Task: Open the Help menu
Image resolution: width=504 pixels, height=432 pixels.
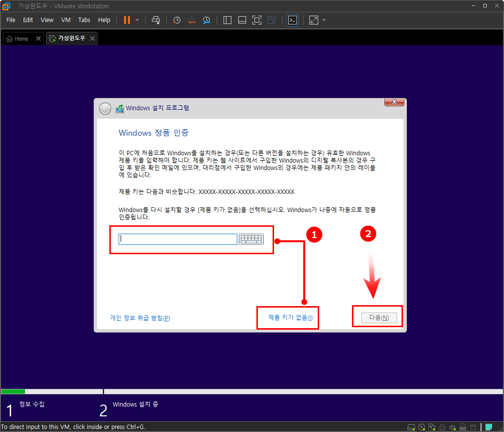Action: (104, 20)
